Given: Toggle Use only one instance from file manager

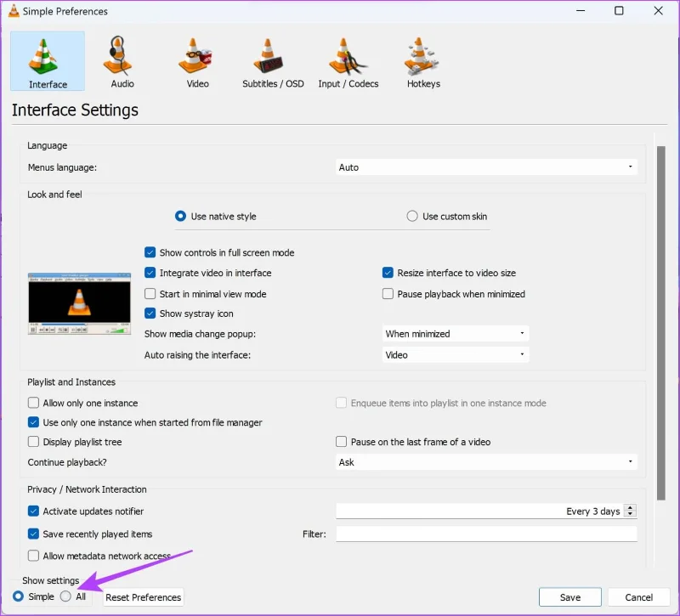Looking at the screenshot, I should [33, 422].
